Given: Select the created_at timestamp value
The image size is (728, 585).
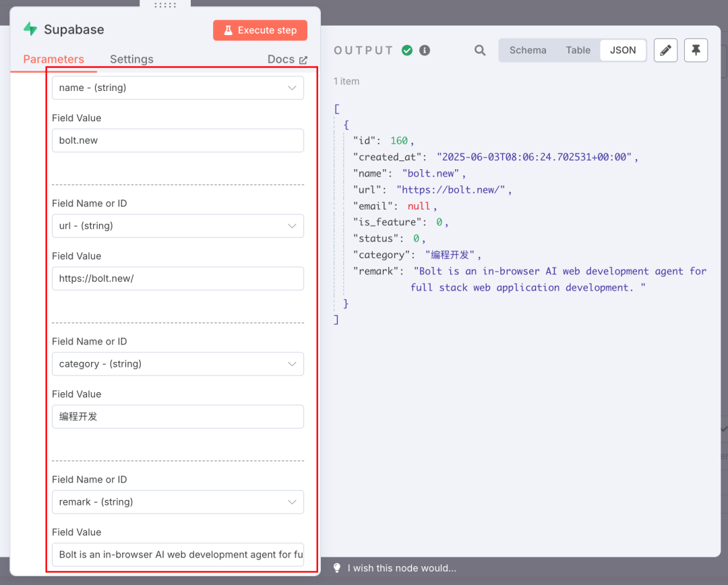Looking at the screenshot, I should pos(534,157).
